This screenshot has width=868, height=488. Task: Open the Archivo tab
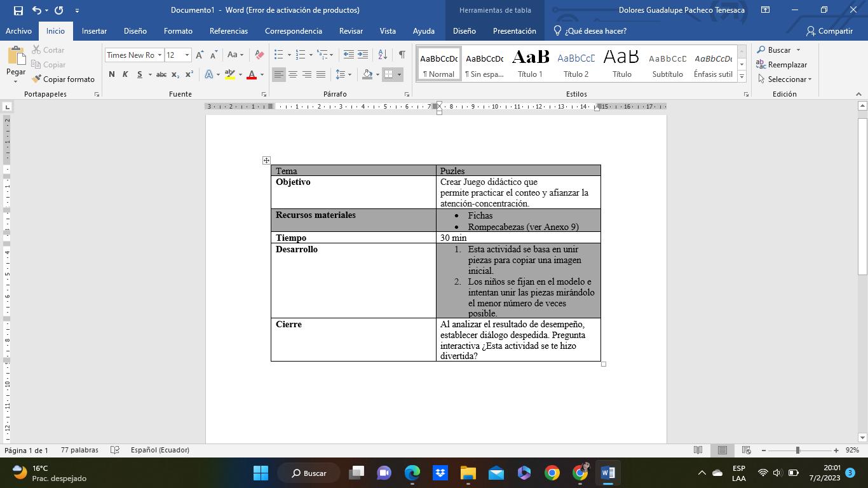[x=18, y=30]
